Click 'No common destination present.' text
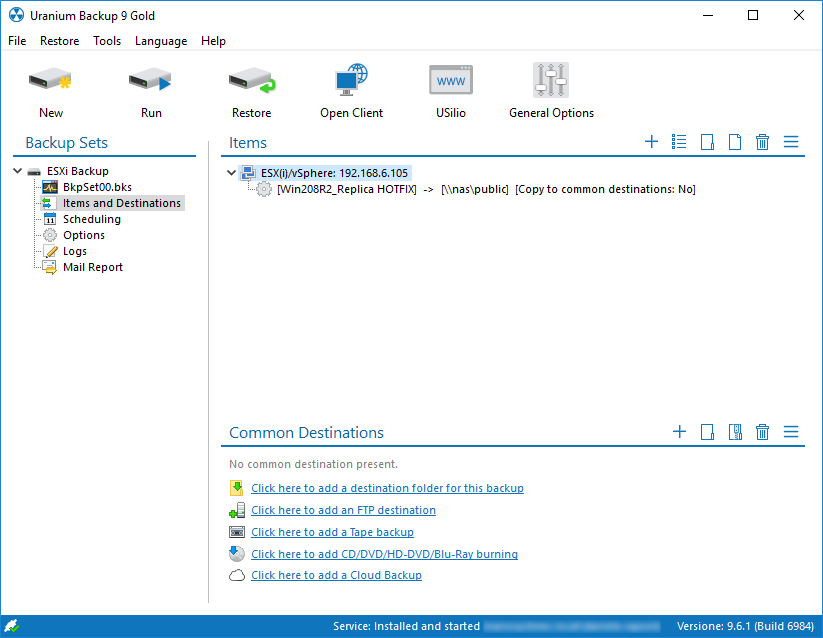The image size is (823, 638). click(313, 464)
